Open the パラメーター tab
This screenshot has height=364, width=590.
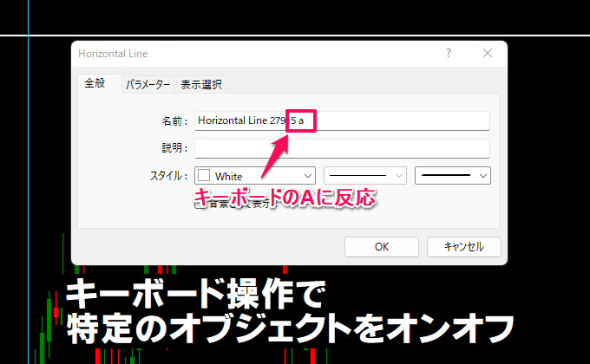[x=147, y=84]
